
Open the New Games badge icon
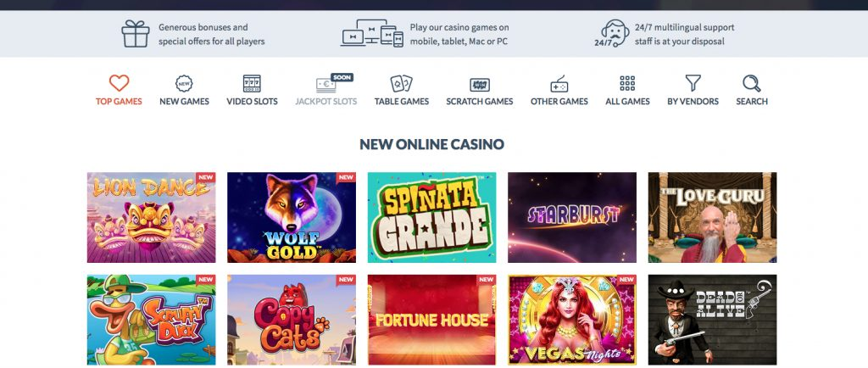(184, 84)
